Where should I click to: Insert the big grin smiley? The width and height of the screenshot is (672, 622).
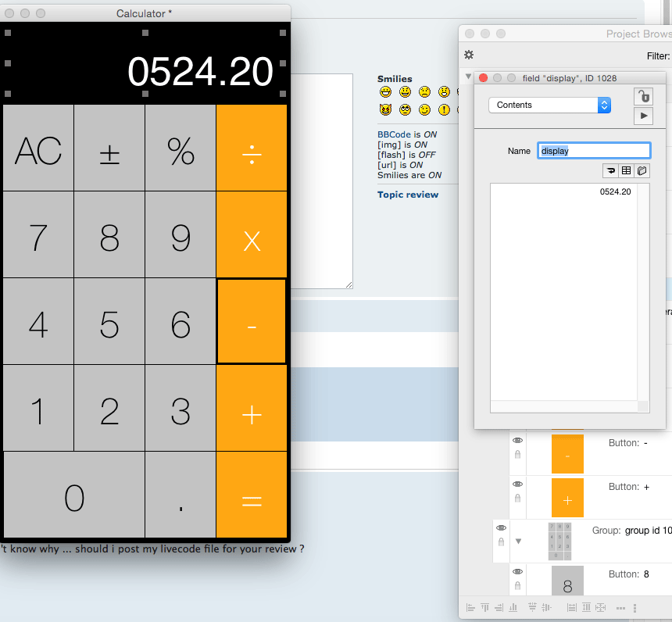[385, 91]
